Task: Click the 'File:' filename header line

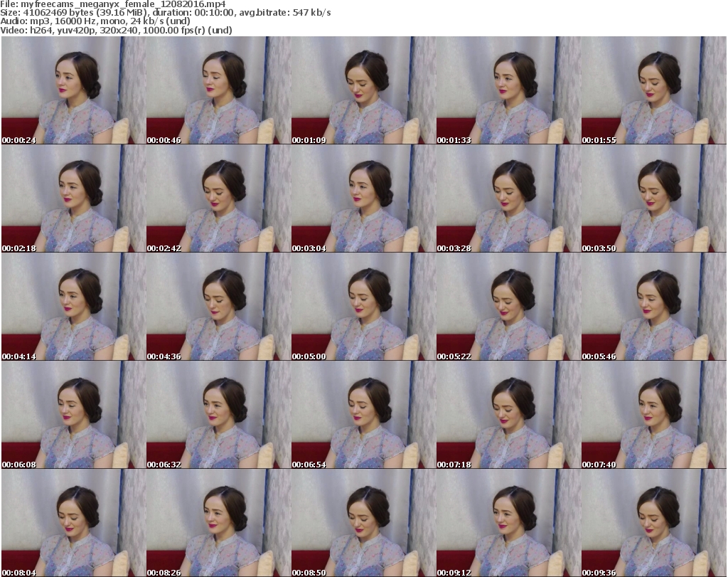Action: tap(113, 4)
